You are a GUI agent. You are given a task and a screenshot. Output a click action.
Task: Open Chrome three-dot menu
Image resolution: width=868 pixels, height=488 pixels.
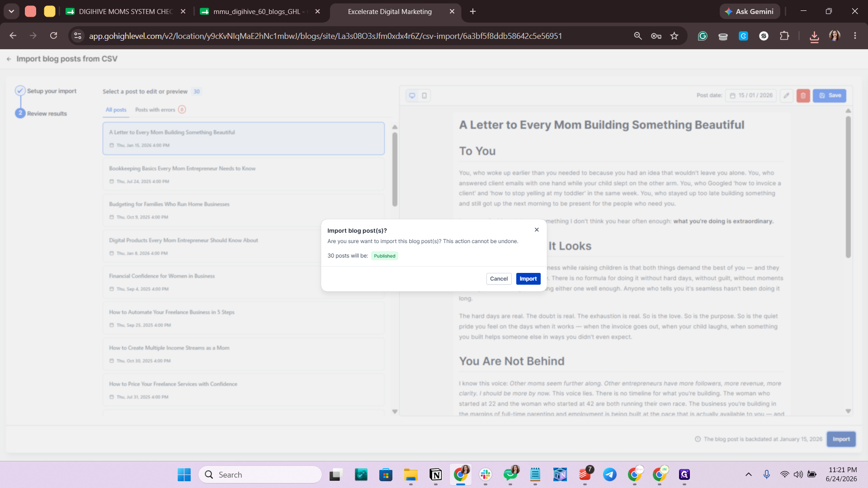pyautogui.click(x=855, y=36)
